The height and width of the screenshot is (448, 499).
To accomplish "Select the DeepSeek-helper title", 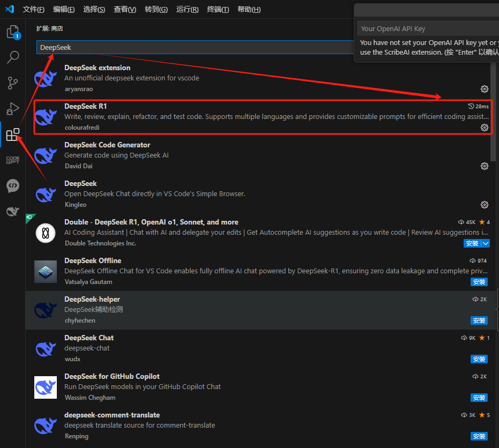I will [x=92, y=300].
